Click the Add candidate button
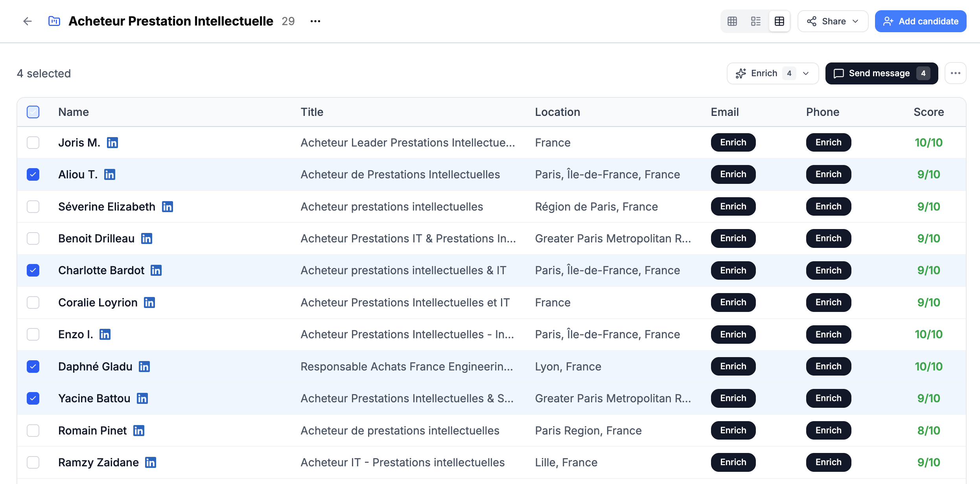The image size is (980, 484). (x=921, y=21)
